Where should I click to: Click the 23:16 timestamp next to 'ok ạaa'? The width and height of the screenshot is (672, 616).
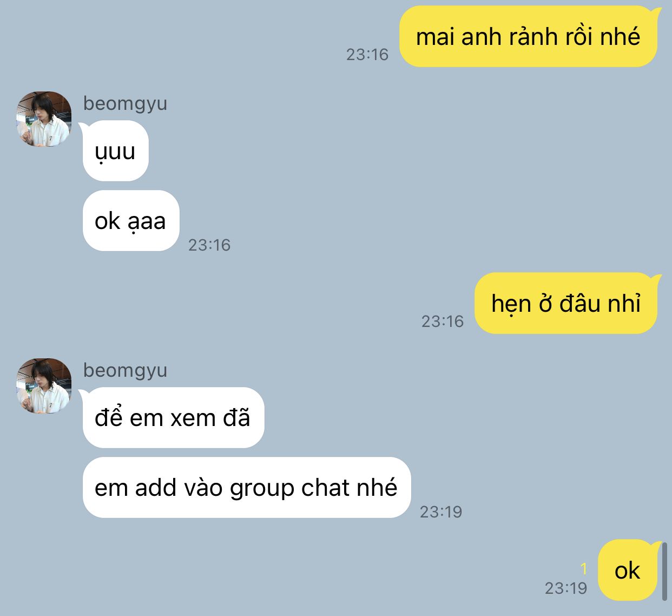click(209, 245)
